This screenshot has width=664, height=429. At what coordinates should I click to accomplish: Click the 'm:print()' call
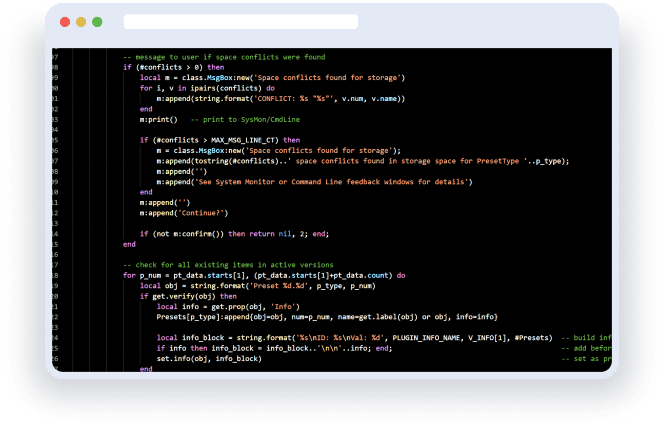coord(158,119)
